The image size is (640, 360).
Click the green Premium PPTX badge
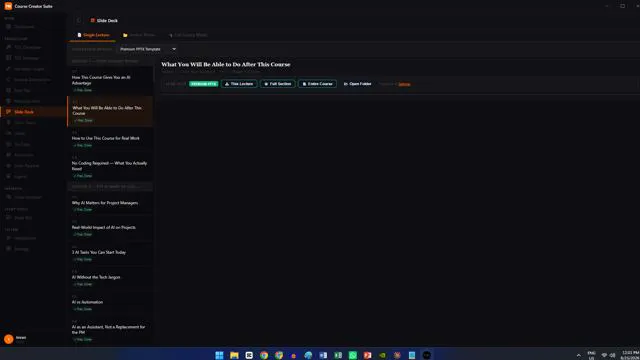pos(203,84)
